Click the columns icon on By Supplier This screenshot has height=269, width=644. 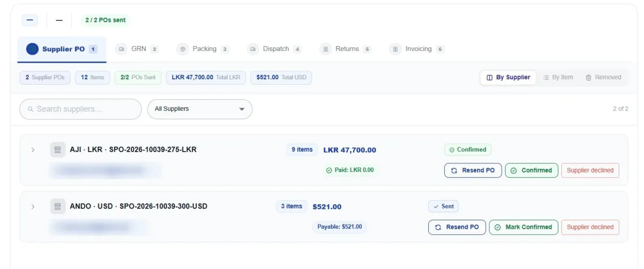tap(489, 78)
